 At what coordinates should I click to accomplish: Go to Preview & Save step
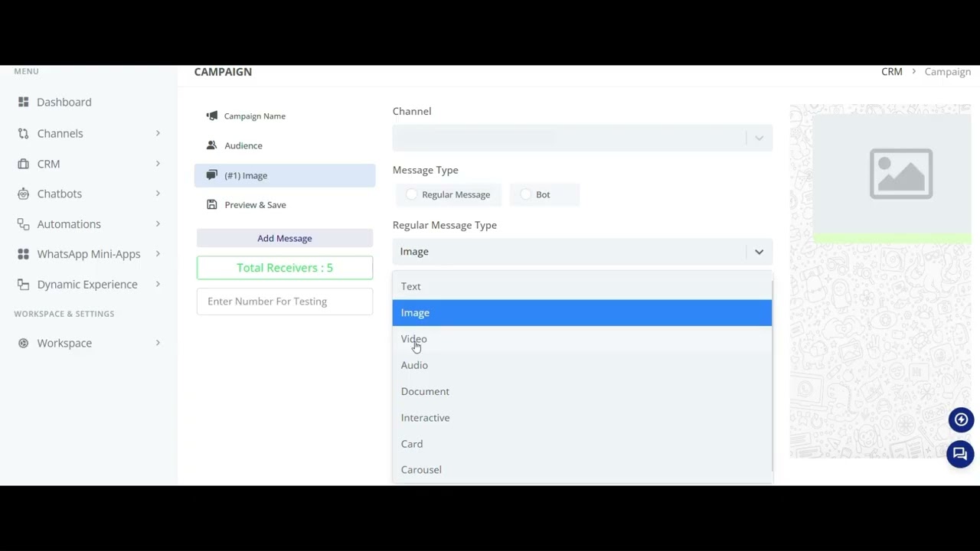285,205
